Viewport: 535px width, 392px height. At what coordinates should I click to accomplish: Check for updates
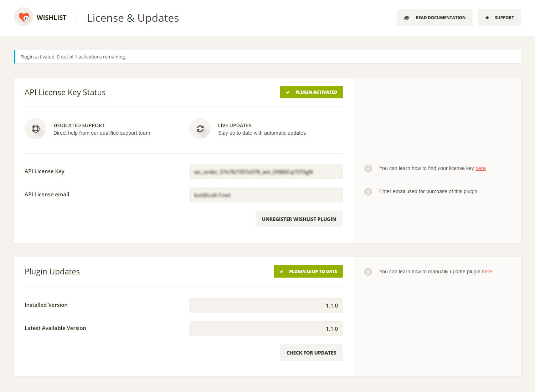click(x=311, y=353)
